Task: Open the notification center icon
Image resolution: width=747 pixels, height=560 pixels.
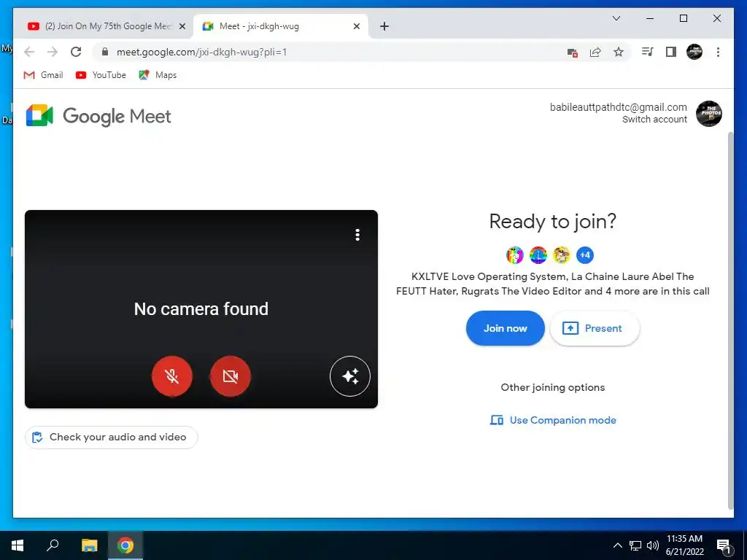Action: point(724,545)
